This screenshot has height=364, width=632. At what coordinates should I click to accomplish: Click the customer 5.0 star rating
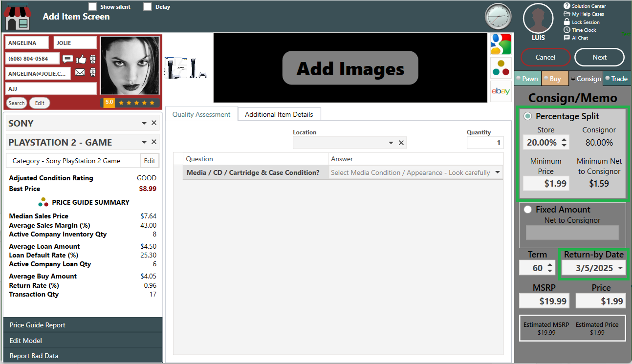coord(130,103)
